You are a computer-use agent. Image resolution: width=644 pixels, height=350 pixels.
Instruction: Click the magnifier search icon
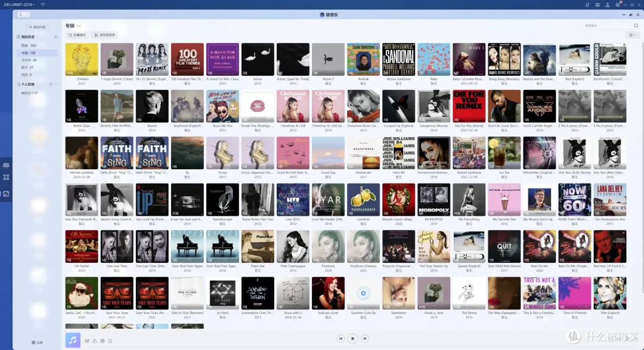[x=636, y=26]
